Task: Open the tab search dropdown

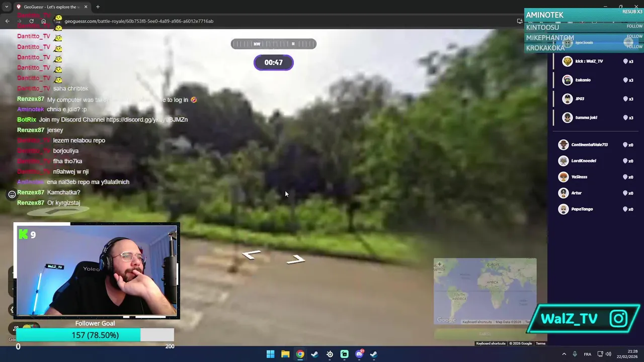Action: pos(7,7)
